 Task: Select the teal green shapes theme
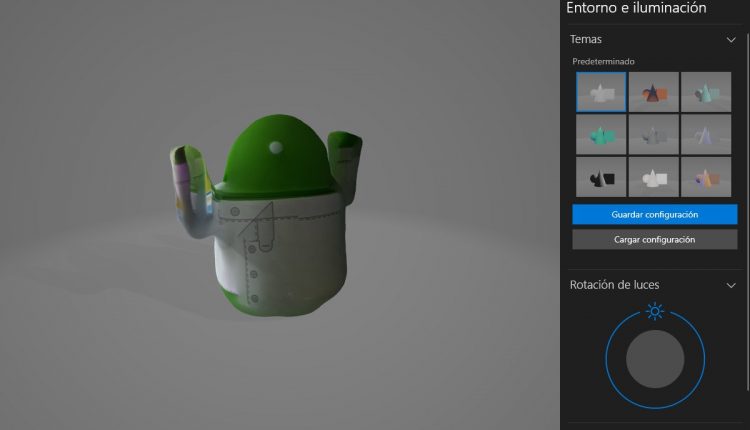click(601, 134)
